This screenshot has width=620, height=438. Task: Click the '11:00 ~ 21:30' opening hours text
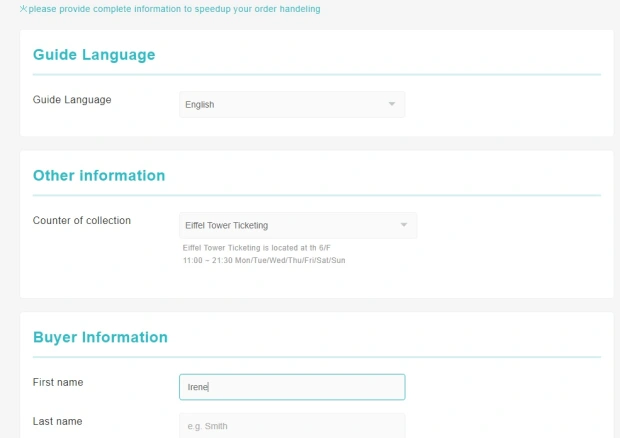[x=264, y=260]
